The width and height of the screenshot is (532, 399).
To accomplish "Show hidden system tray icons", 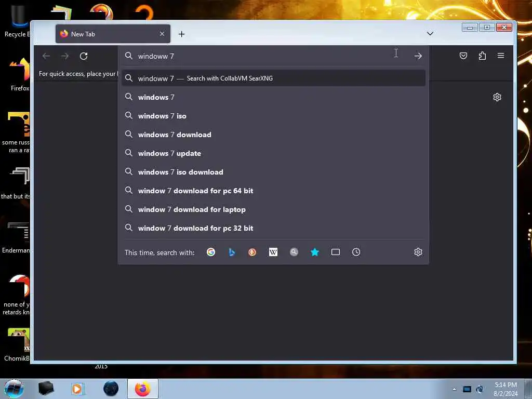I will coord(454,390).
